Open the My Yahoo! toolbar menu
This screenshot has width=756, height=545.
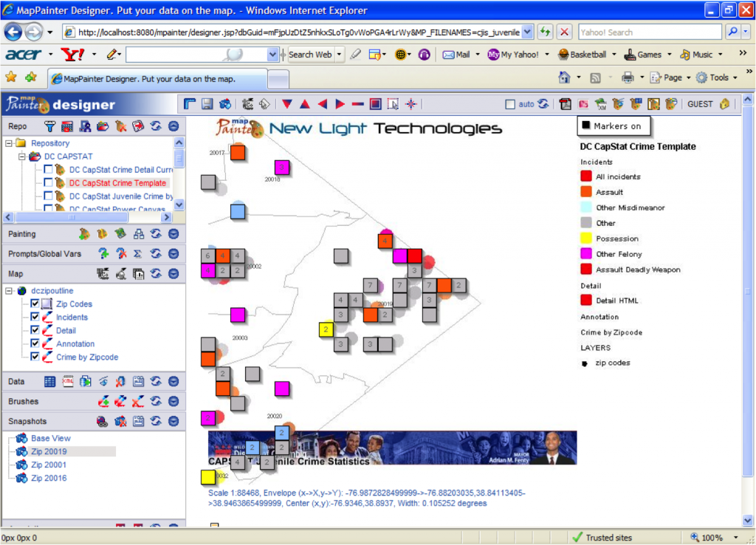click(519, 55)
